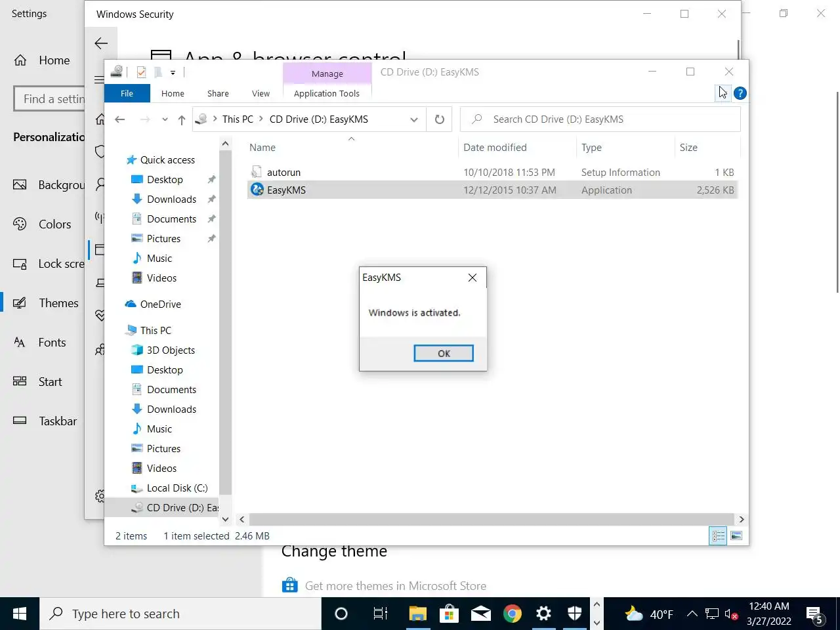Go back in File Explorer navigation
The image size is (840, 630).
tap(119, 119)
